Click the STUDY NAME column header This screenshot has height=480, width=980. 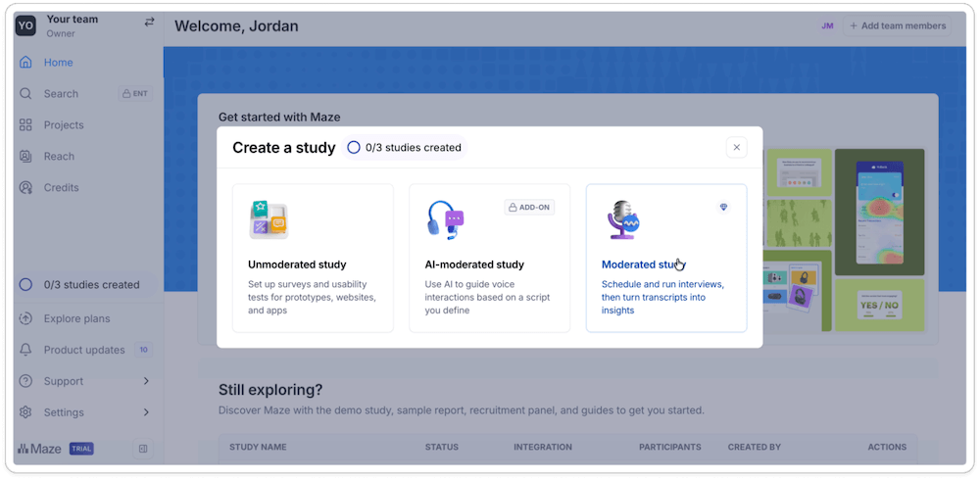click(258, 447)
